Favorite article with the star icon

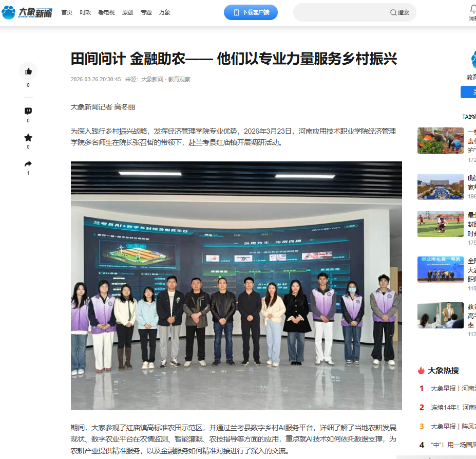coord(28,138)
